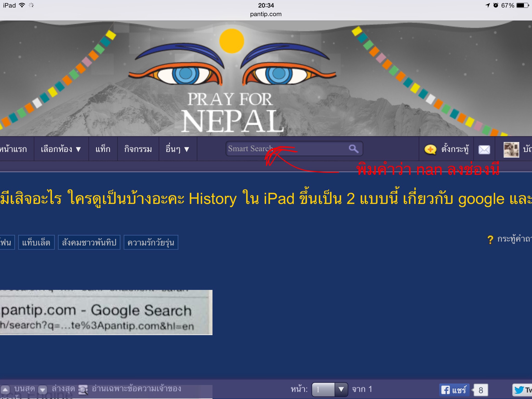
Task: Click the Twitter tweet button
Action: pyautogui.click(x=522, y=390)
